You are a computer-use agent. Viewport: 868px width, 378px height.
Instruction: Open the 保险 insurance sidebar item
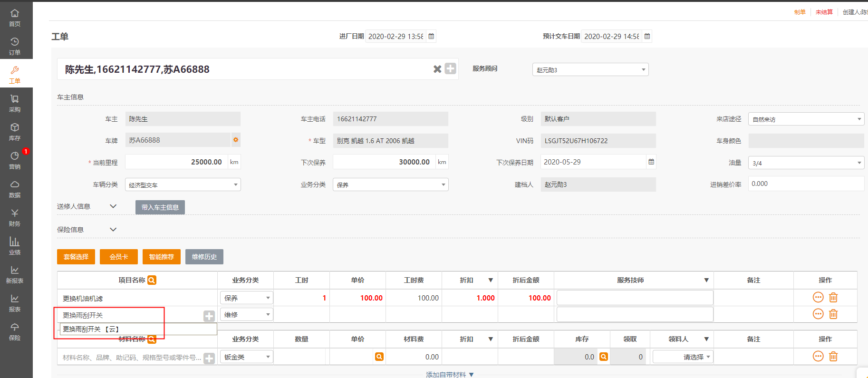tap(15, 331)
